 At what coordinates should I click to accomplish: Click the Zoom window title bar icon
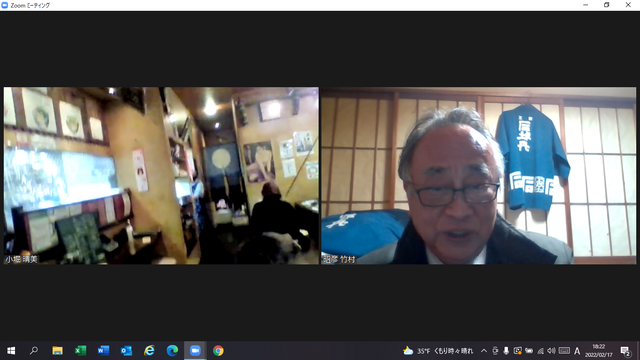coord(4,5)
